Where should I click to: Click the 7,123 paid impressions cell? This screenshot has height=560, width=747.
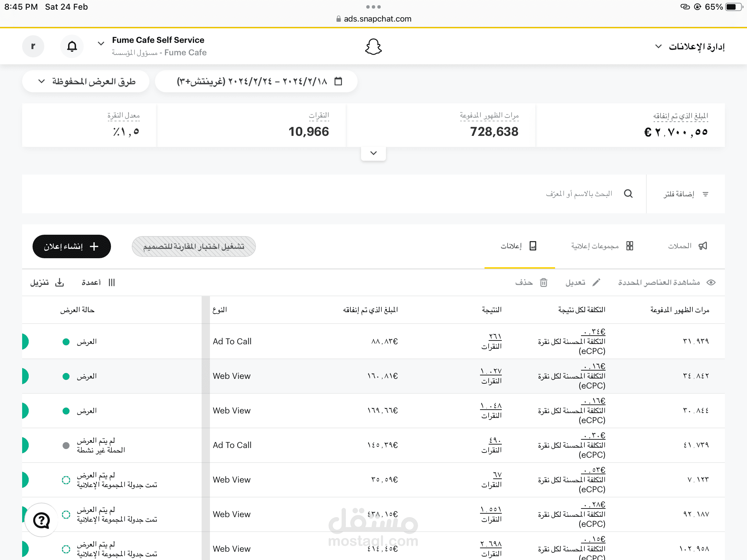[698, 479]
